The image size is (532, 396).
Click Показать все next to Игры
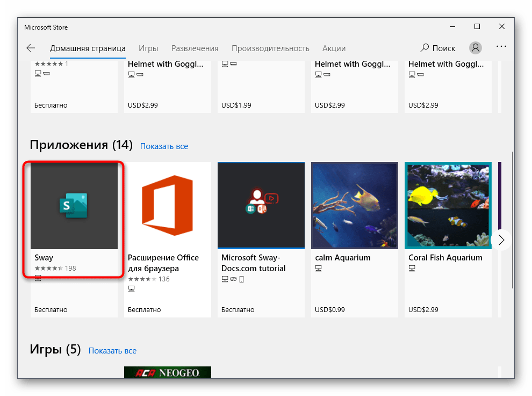(x=112, y=351)
